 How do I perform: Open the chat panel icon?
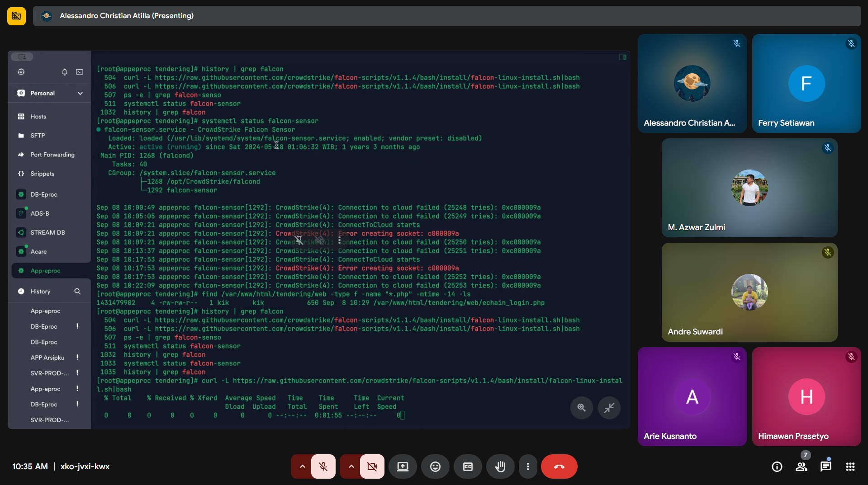click(x=825, y=466)
